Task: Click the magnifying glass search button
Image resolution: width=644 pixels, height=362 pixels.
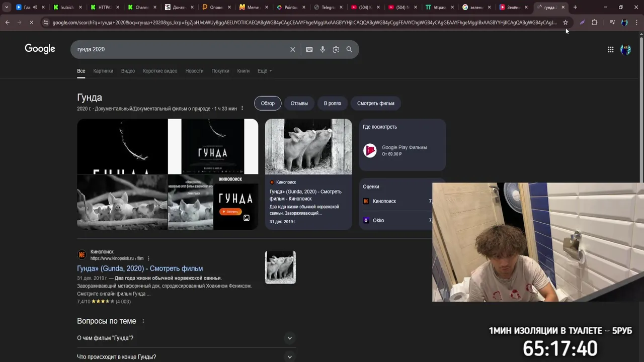Action: 349,49
